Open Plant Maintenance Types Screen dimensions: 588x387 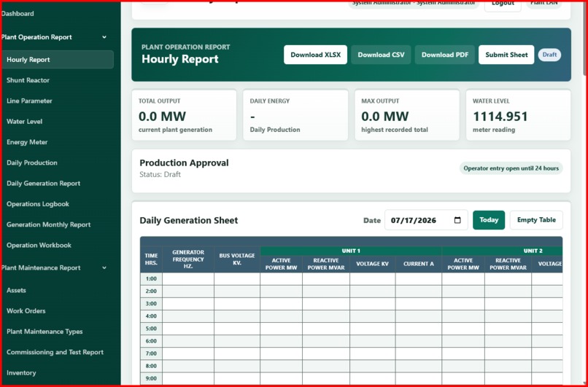(x=45, y=332)
